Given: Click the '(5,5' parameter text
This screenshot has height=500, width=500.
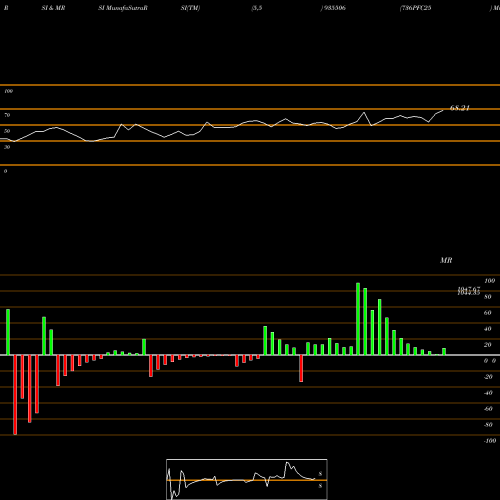Looking at the screenshot, I should 257,8.
